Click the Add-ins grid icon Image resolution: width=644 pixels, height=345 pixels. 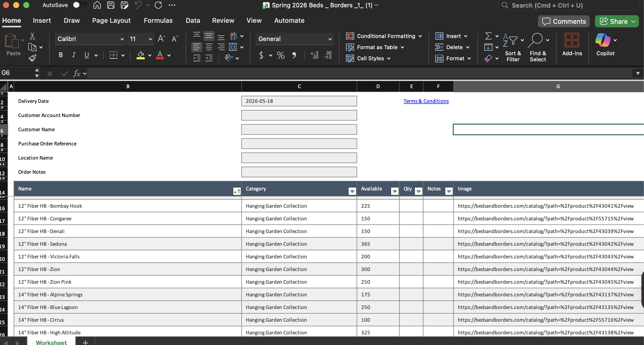click(x=572, y=41)
